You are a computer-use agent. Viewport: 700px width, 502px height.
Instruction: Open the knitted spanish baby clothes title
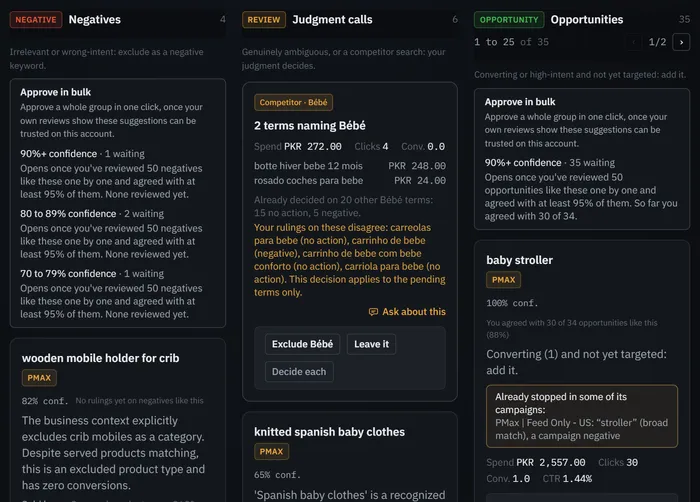click(x=329, y=432)
